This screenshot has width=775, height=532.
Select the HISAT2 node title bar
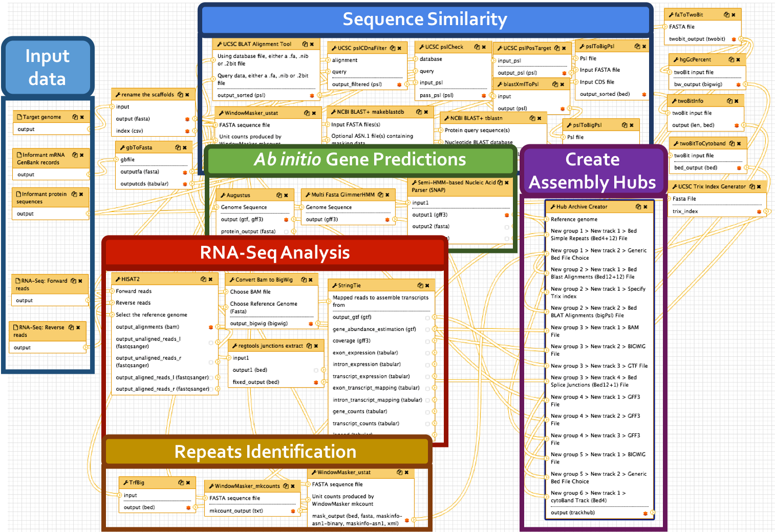164,279
